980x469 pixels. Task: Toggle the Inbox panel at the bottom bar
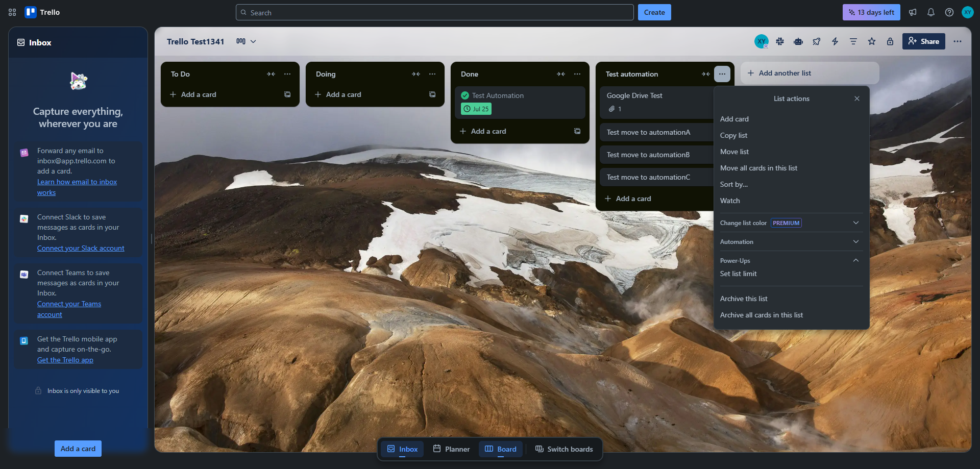[402, 449]
